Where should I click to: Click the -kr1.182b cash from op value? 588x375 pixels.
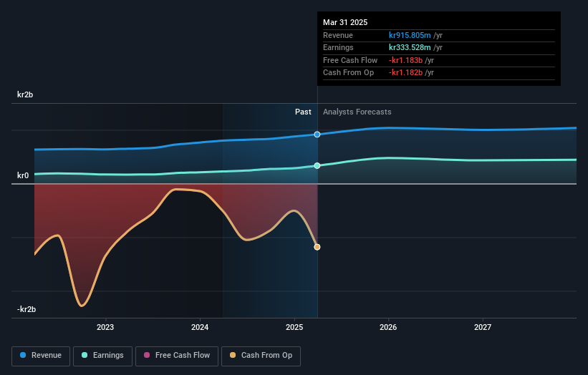click(406, 73)
